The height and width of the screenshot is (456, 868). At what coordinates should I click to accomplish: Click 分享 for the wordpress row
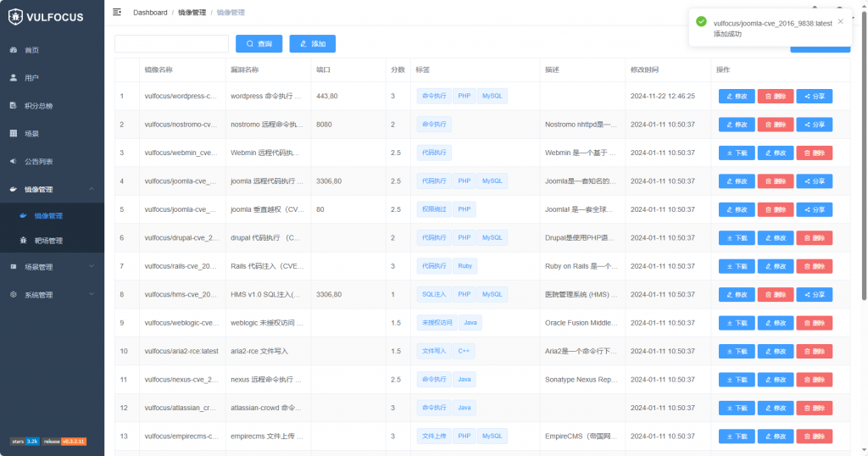814,96
